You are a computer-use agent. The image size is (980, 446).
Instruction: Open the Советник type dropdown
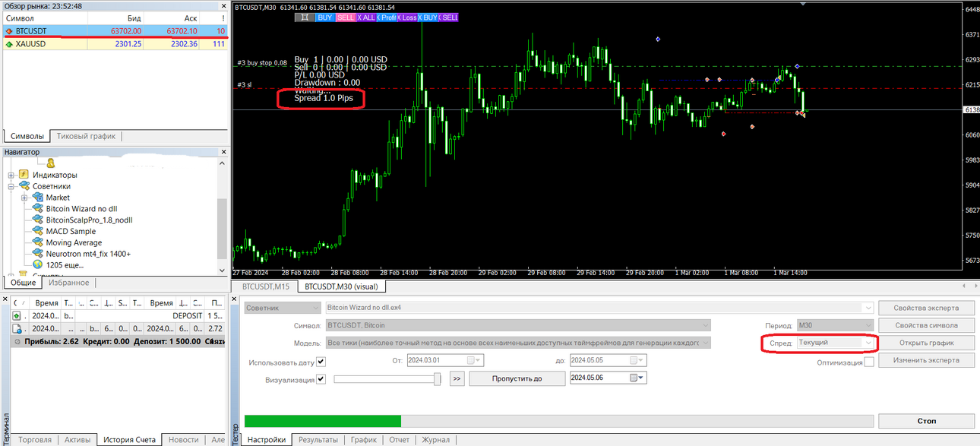click(x=283, y=308)
